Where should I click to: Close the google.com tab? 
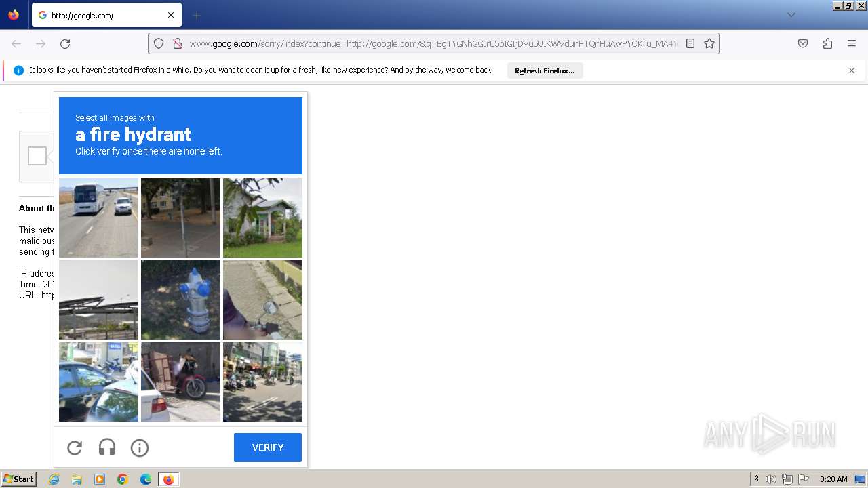[171, 15]
